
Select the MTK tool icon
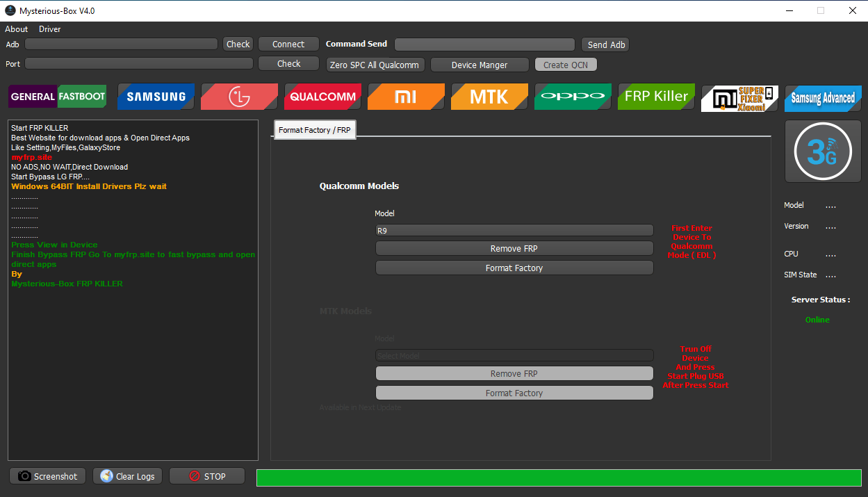coord(489,97)
